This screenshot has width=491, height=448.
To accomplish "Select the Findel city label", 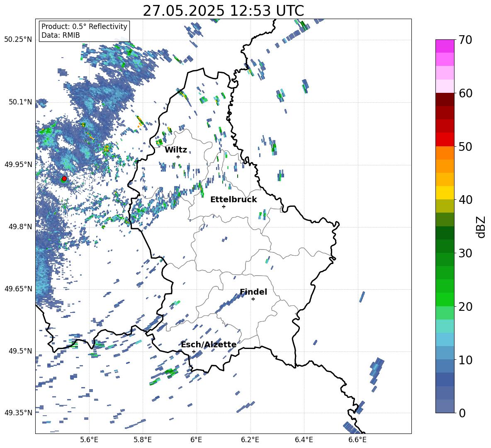I will pyautogui.click(x=253, y=292).
